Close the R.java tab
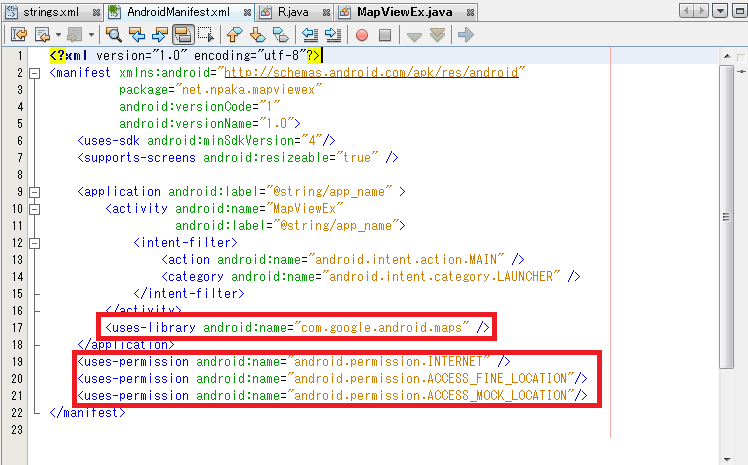The height and width of the screenshot is (465, 748). pos(326,12)
